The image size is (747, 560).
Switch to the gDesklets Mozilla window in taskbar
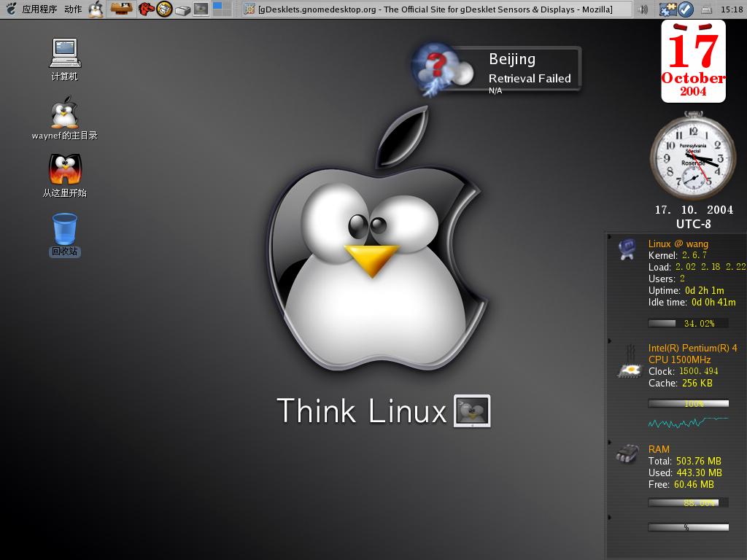coord(436,9)
